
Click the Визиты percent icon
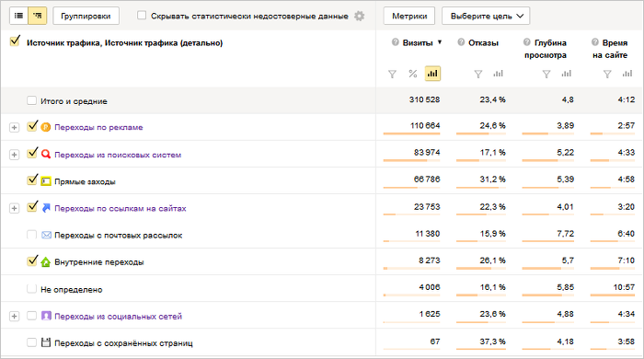click(x=413, y=74)
